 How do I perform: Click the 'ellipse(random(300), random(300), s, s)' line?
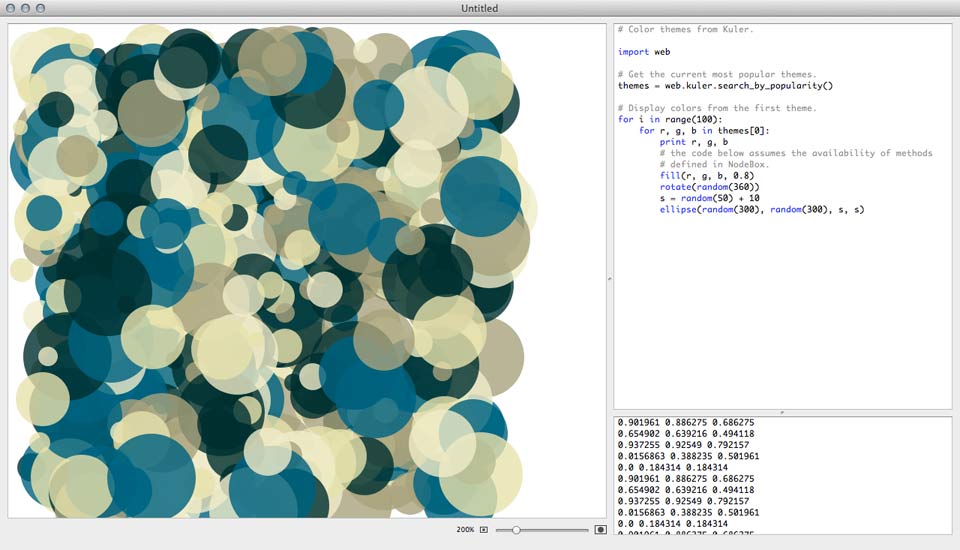click(762, 209)
